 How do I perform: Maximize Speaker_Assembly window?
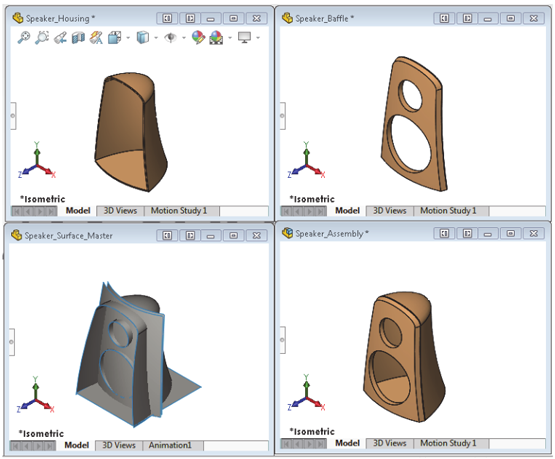(x=511, y=234)
